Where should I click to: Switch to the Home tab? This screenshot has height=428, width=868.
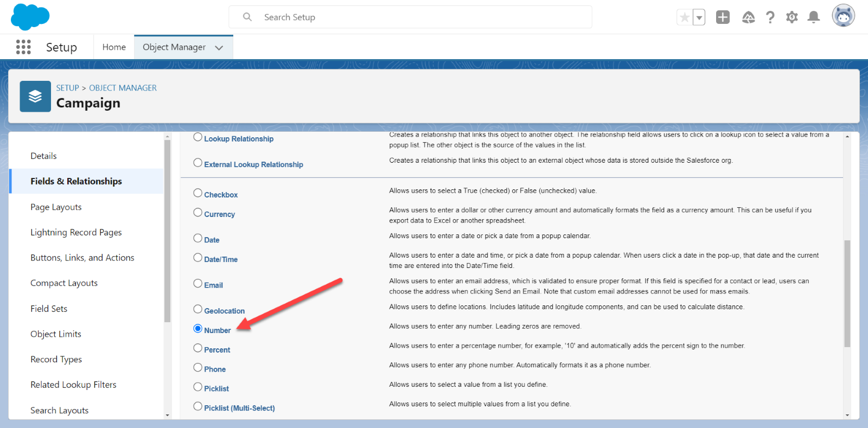click(114, 47)
